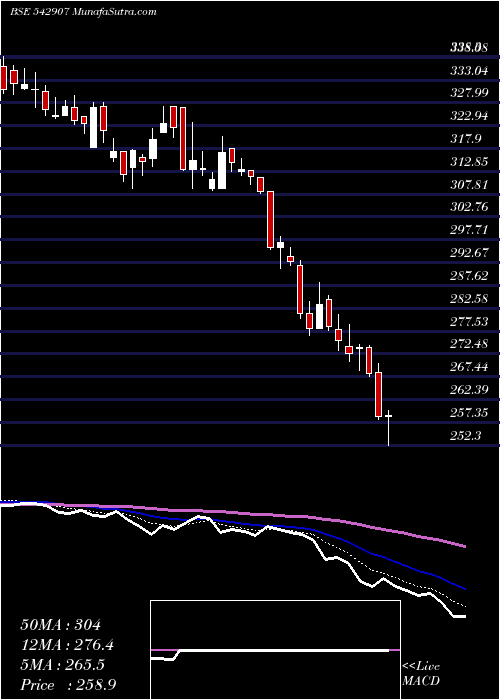Click the Price : 258.9 value
The width and height of the screenshot is (500, 700).
click(x=68, y=685)
